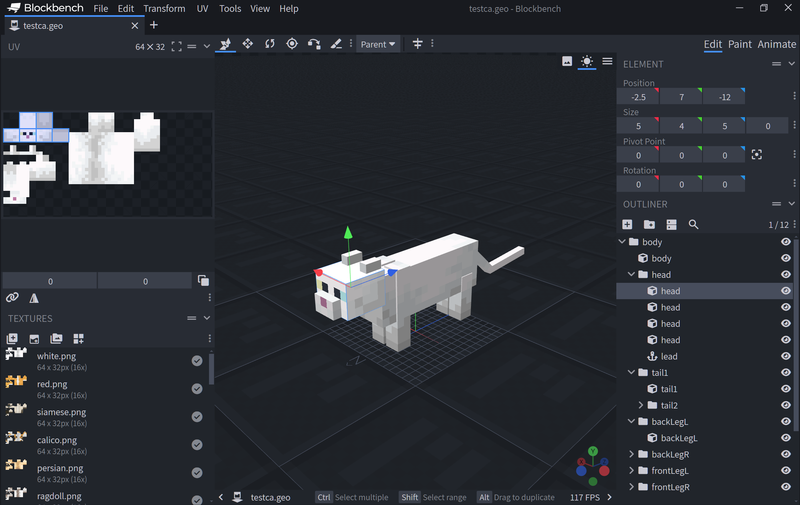Image resolution: width=800 pixels, height=505 pixels.
Task: Toggle visibility of backLegR group
Action: click(x=786, y=454)
